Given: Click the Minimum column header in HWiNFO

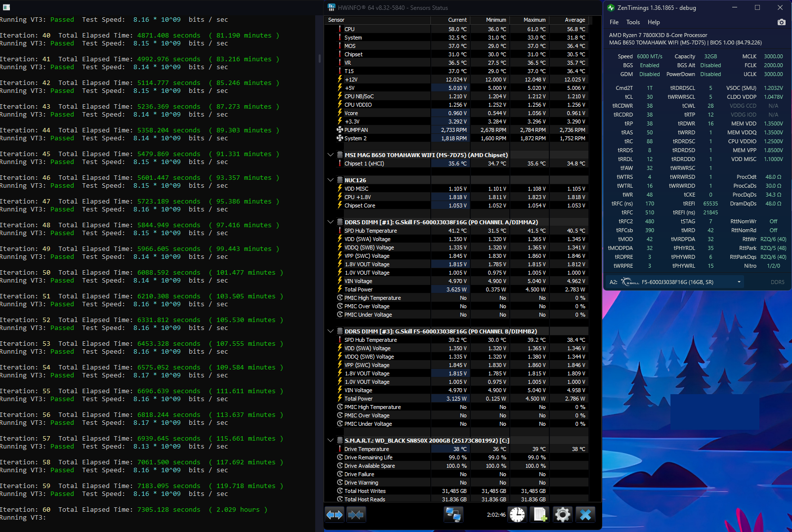Looking at the screenshot, I should 490,20.
